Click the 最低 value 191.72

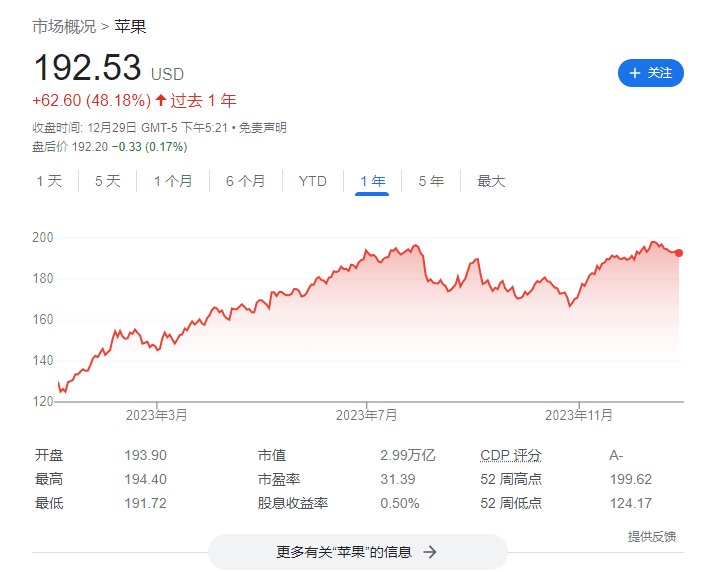point(145,503)
